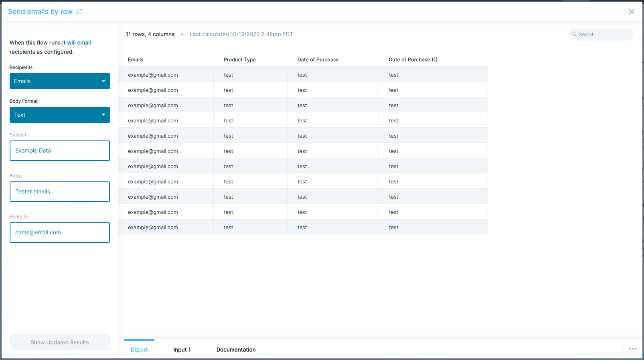Click the magnifier icon in the Search box
This screenshot has width=644, height=360.
point(574,35)
